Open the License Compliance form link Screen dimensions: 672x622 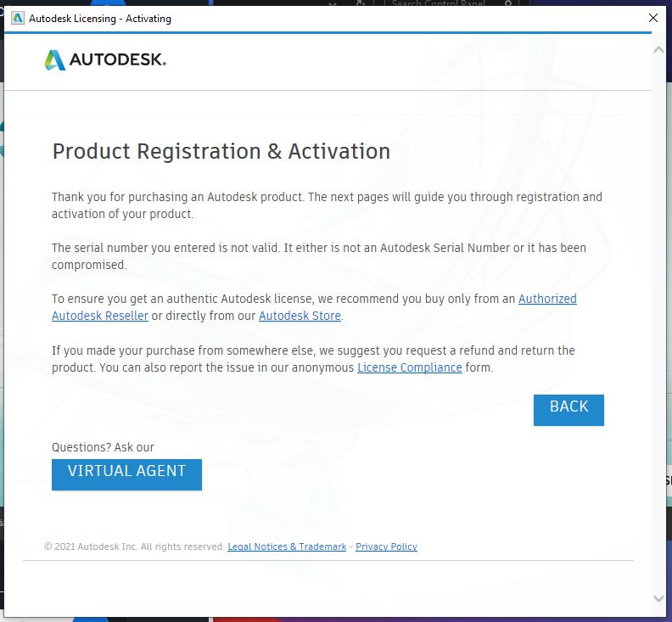(410, 367)
